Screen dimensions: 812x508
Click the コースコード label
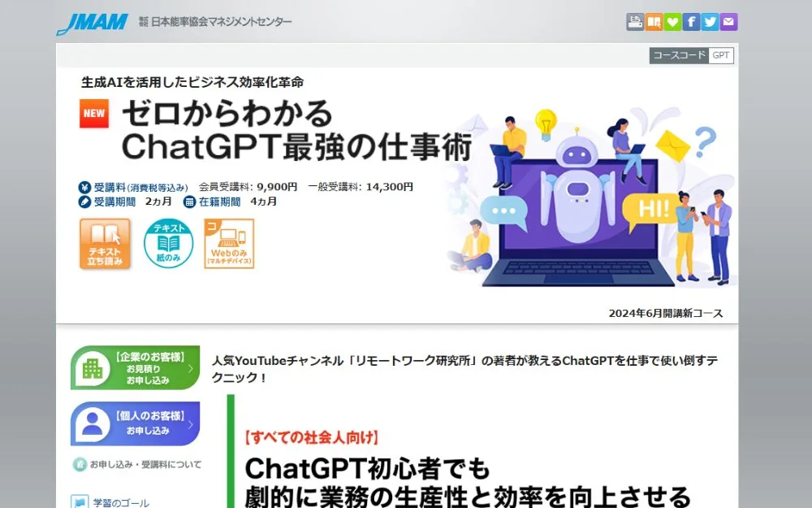point(679,55)
